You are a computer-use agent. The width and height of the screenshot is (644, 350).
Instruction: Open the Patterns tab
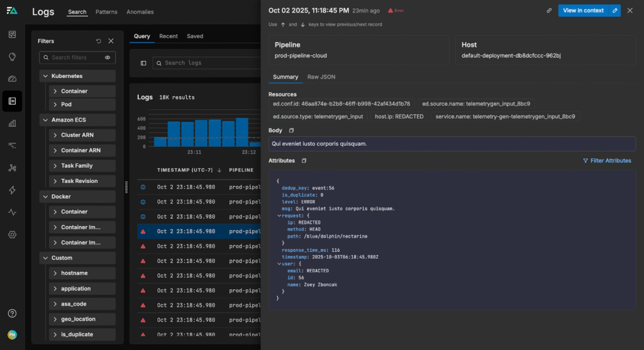click(x=106, y=12)
